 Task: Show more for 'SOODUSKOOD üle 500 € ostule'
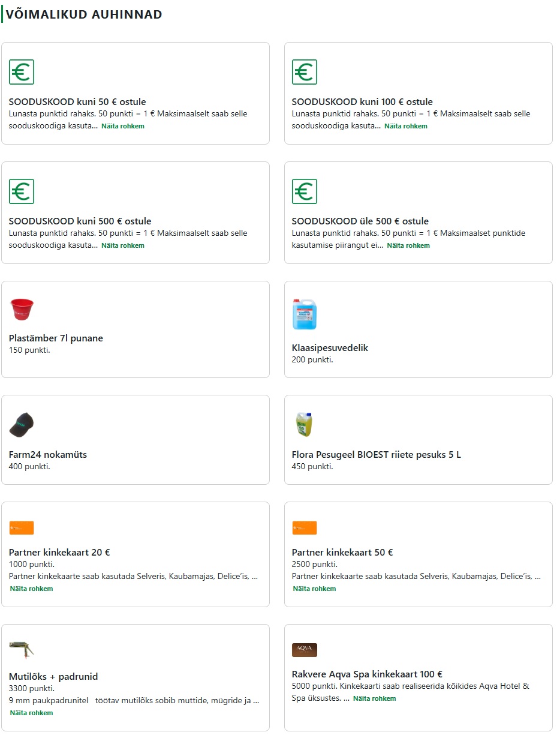[408, 246]
